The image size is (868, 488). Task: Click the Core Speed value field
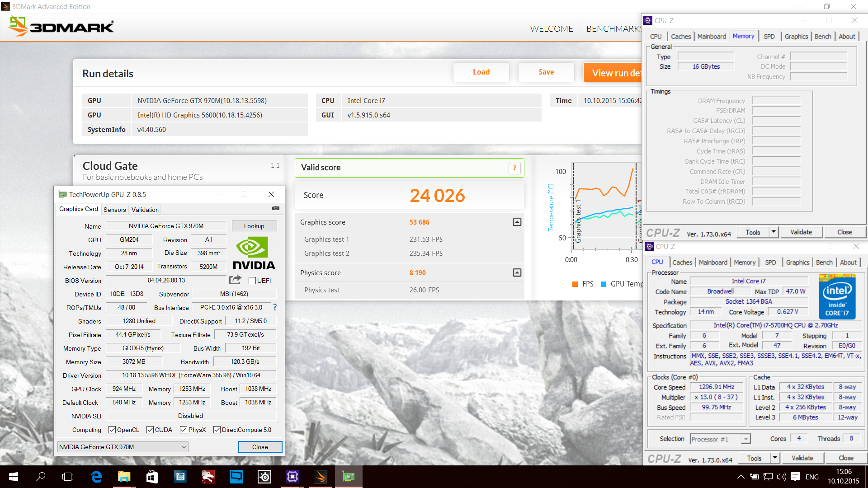coord(717,387)
